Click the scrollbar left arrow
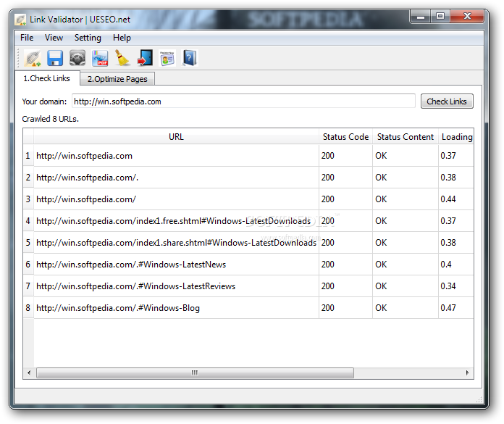 [29, 373]
